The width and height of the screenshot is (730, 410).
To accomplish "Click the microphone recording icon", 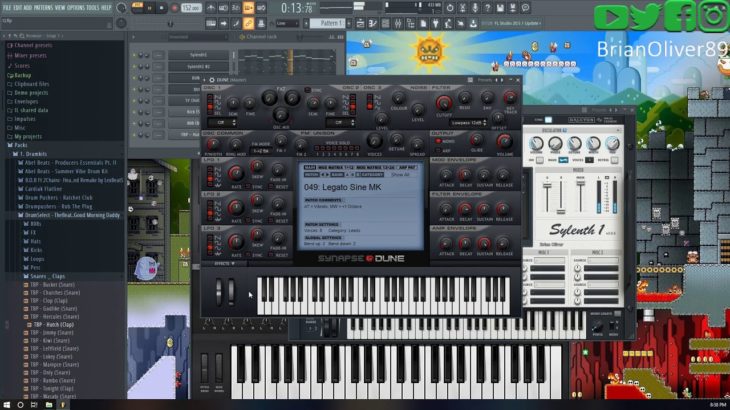I will [475, 8].
